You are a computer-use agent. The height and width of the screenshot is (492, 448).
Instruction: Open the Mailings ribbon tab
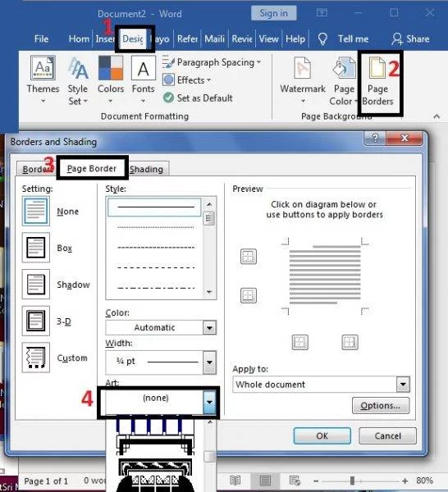pos(214,39)
